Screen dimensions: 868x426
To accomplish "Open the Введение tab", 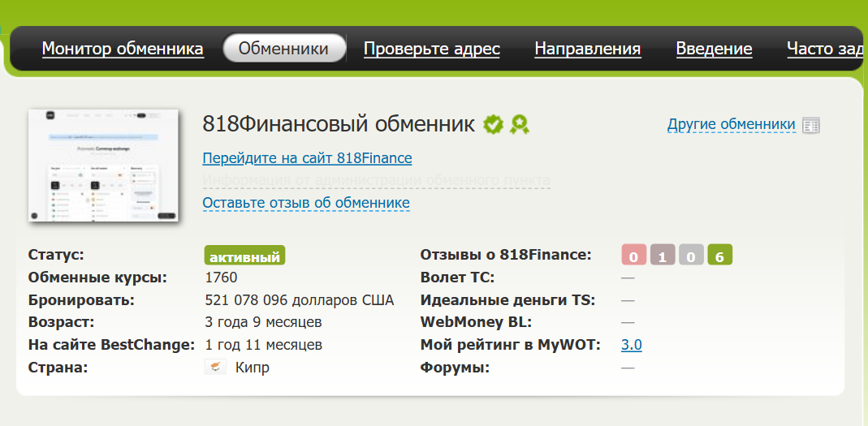I will [x=714, y=49].
